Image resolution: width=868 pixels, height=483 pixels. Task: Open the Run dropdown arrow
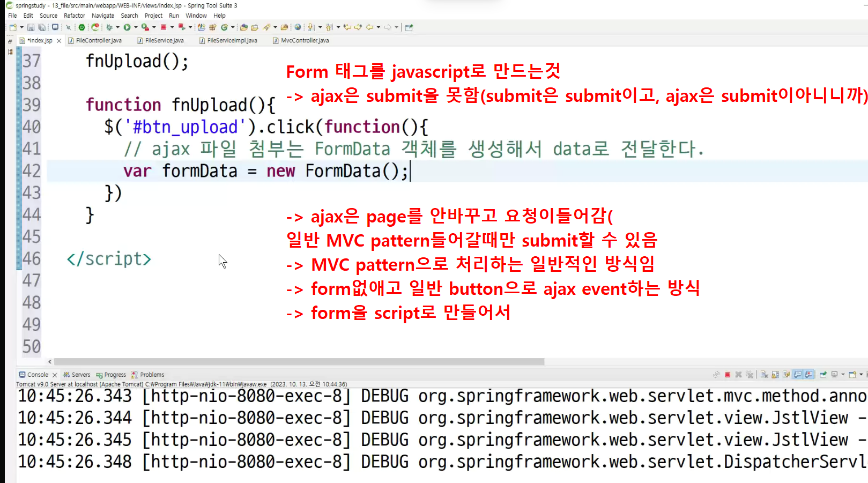tap(136, 27)
